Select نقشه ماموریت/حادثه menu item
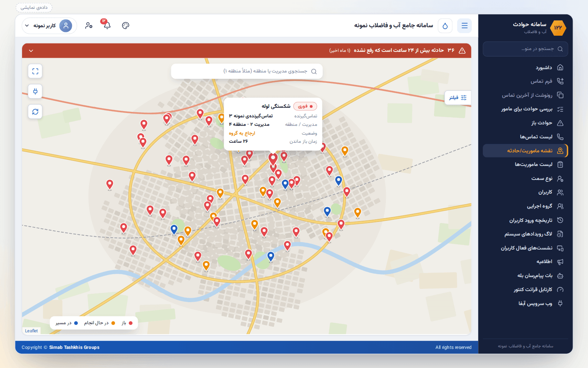Image resolution: width=588 pixels, height=368 pixels. 525,151
